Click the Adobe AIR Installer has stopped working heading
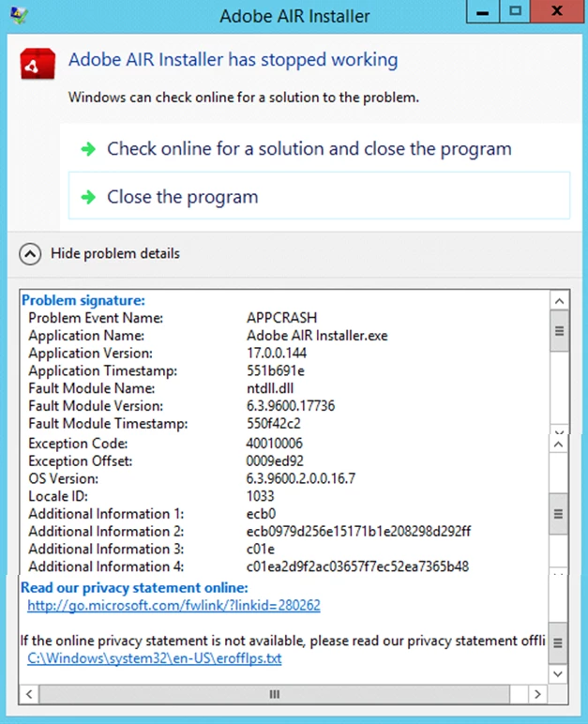The height and width of the screenshot is (724, 588). click(x=234, y=60)
